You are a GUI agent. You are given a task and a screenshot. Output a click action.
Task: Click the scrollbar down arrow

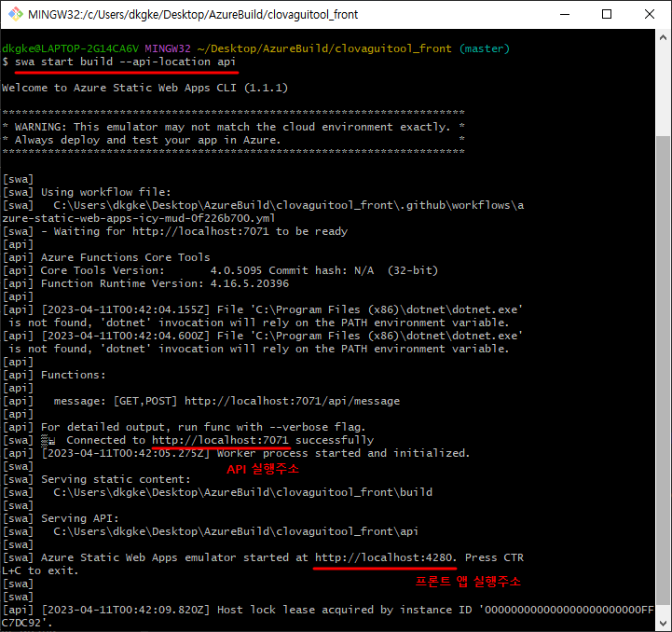pos(663,622)
